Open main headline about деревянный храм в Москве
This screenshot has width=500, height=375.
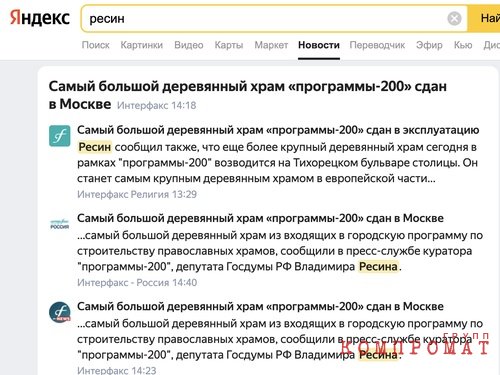tap(248, 95)
